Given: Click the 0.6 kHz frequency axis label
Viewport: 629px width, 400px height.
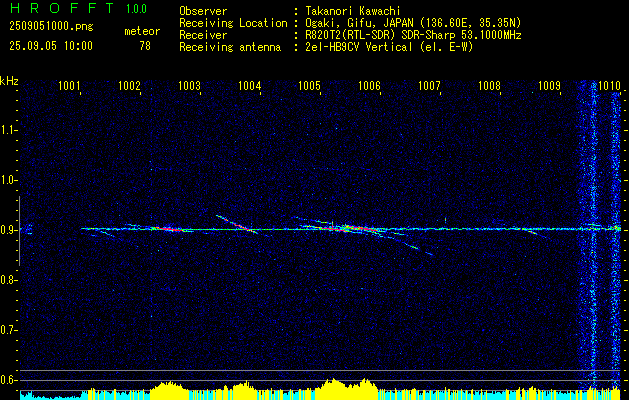Looking at the screenshot, I should pos(8,380).
